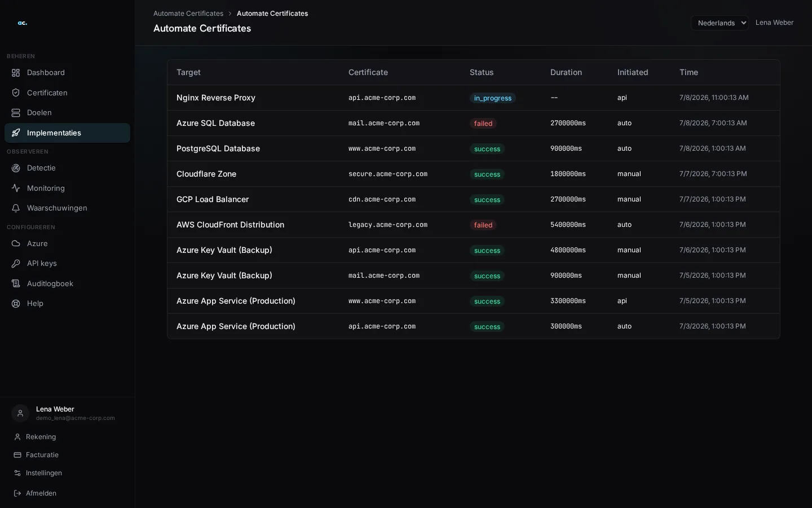Click legacy.acme-corp.com certificate cell

(388, 225)
